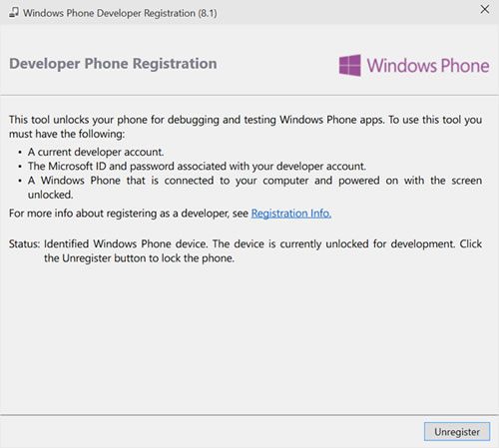Click the 'unlocked.' continuation line of the third bullet
This screenshot has height=448, width=499.
50,195
